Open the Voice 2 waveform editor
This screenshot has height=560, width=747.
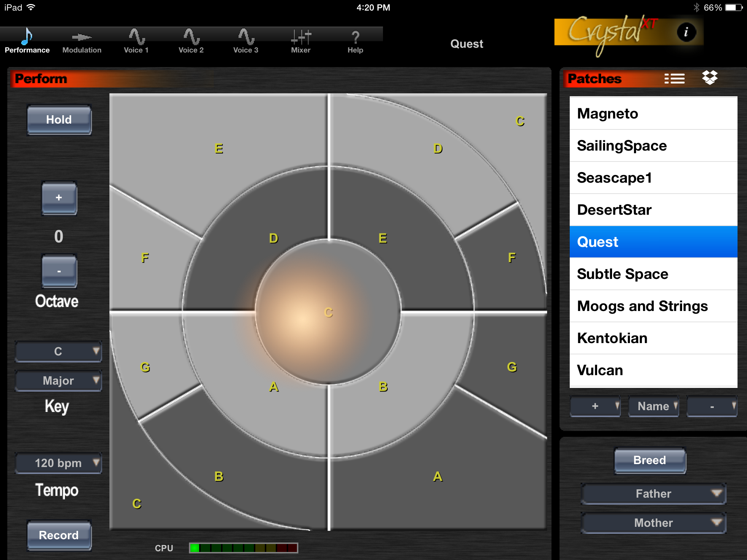pos(190,40)
